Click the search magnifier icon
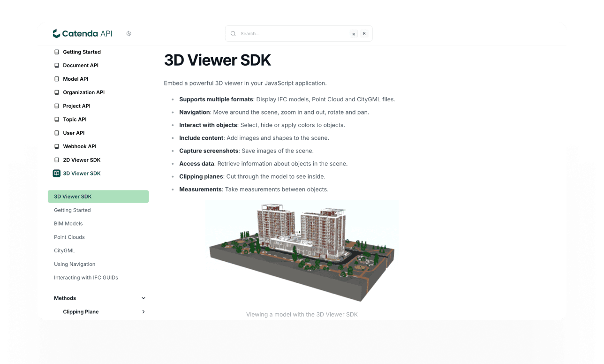The image size is (604, 364). click(233, 33)
